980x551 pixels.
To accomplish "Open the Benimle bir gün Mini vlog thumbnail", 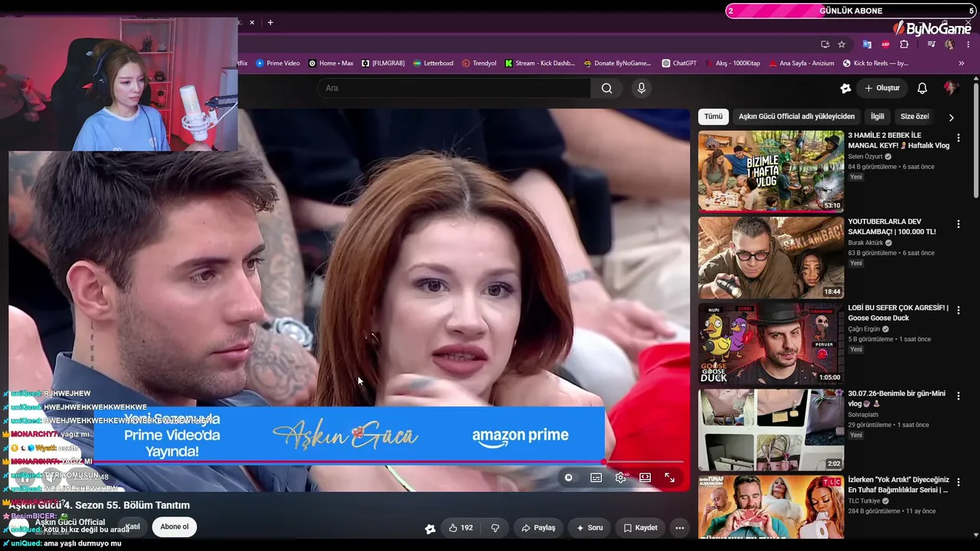I will (x=771, y=430).
